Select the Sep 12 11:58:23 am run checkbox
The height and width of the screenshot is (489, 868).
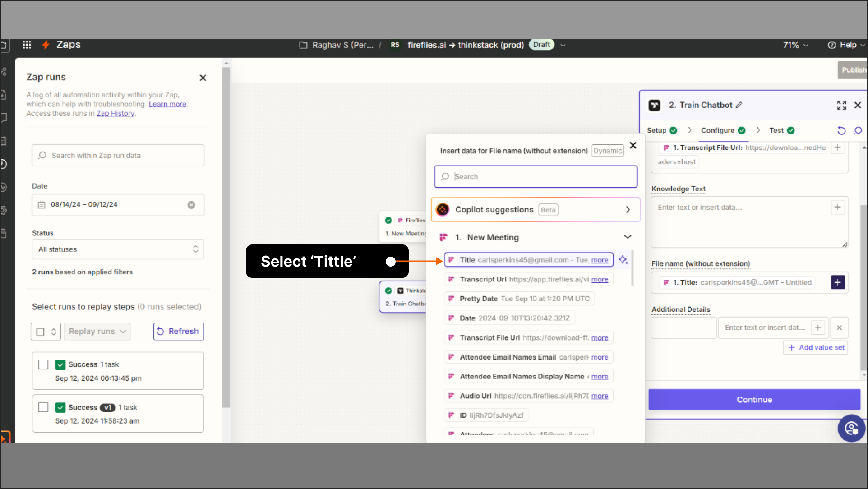point(43,407)
